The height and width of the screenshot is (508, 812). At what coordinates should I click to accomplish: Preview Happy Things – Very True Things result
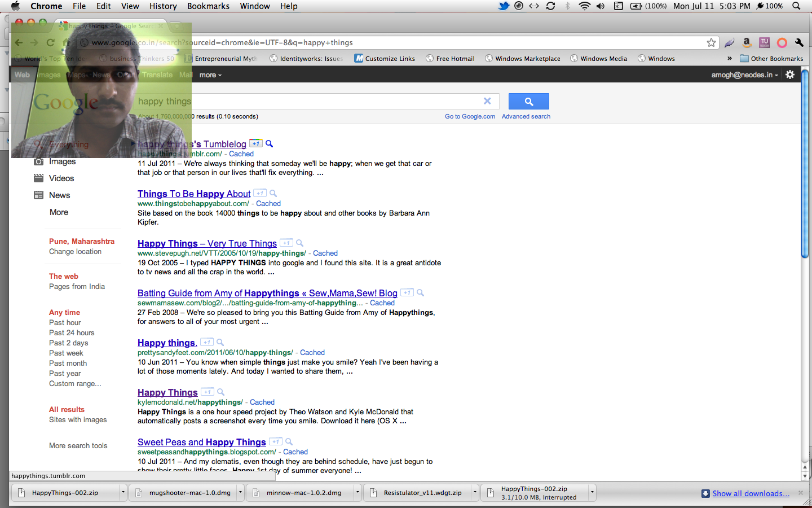pos(299,243)
